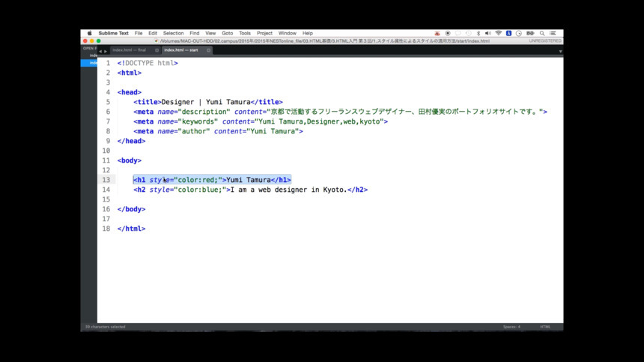Open the View menu

coord(210,33)
